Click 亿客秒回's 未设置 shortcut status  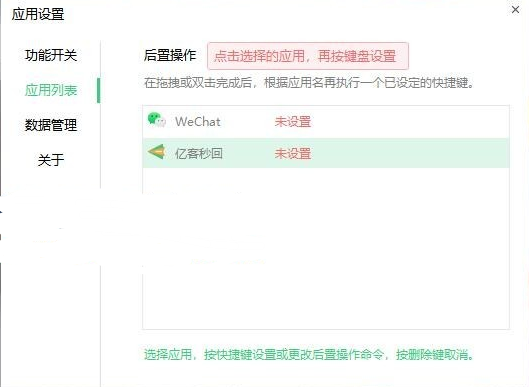pyautogui.click(x=293, y=154)
